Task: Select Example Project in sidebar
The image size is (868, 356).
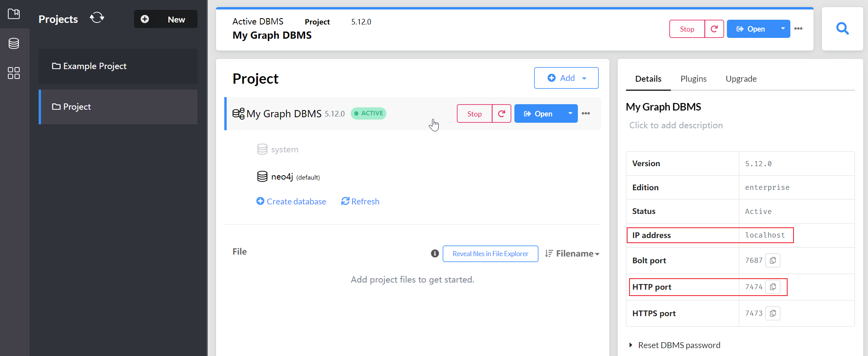Action: click(x=118, y=66)
